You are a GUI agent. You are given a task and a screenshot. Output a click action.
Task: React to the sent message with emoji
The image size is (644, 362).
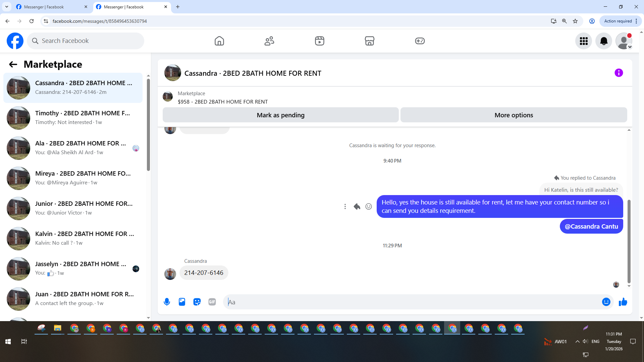369,206
